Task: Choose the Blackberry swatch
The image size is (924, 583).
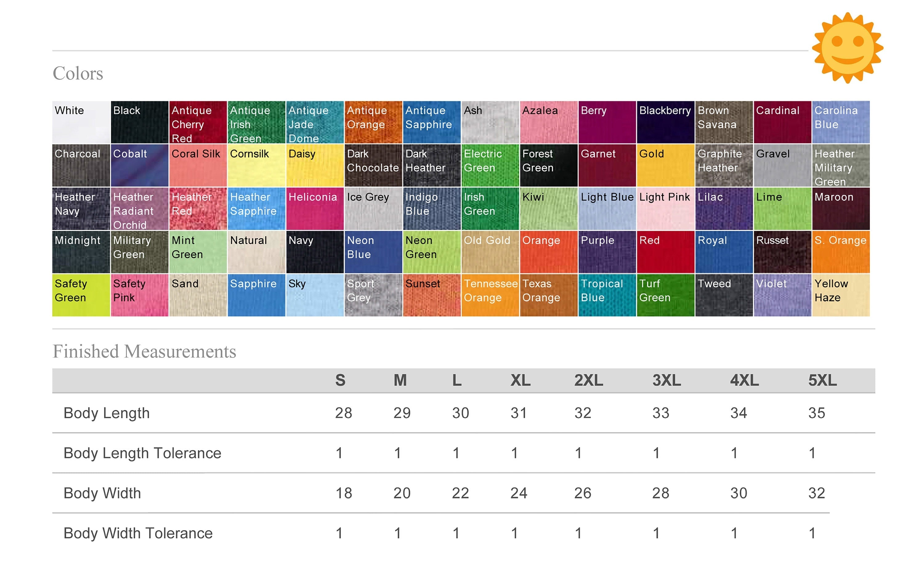Action: point(665,122)
